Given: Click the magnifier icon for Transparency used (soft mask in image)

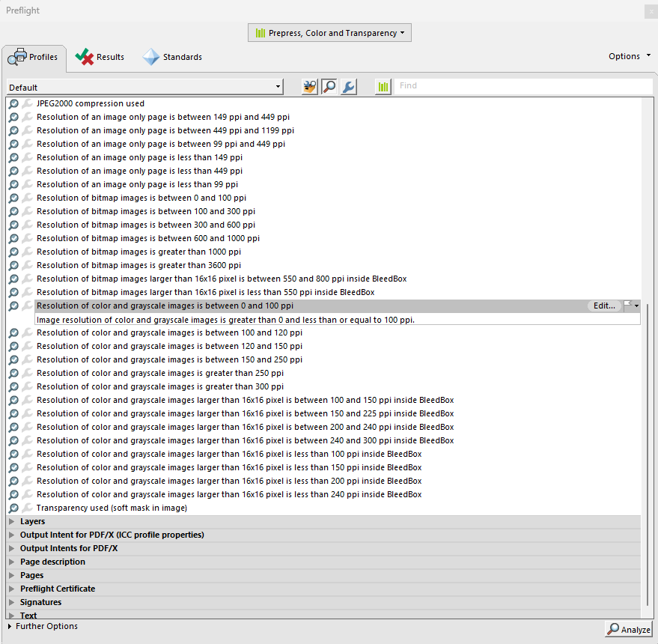Looking at the screenshot, I should (x=13, y=508).
